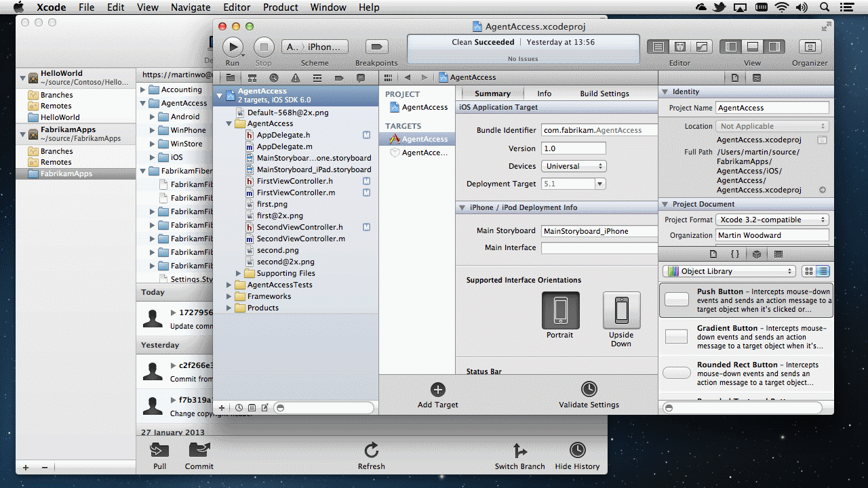Viewport: 868px width, 488px height.
Task: Open Spotlight search in the menu bar
Action: [x=825, y=7]
